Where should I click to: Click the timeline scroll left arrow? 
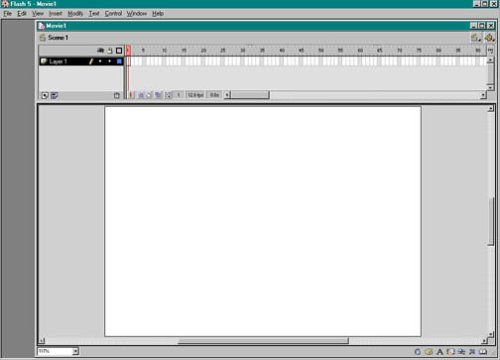pyautogui.click(x=227, y=95)
